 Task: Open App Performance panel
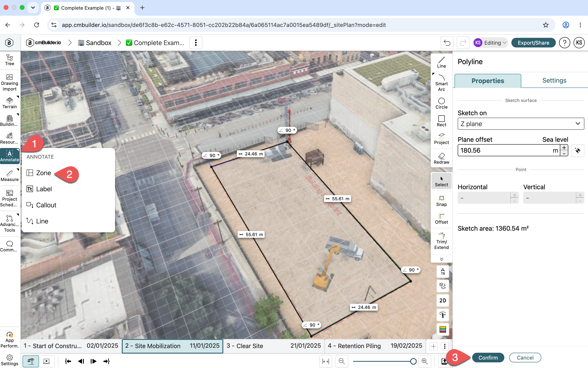point(10,340)
